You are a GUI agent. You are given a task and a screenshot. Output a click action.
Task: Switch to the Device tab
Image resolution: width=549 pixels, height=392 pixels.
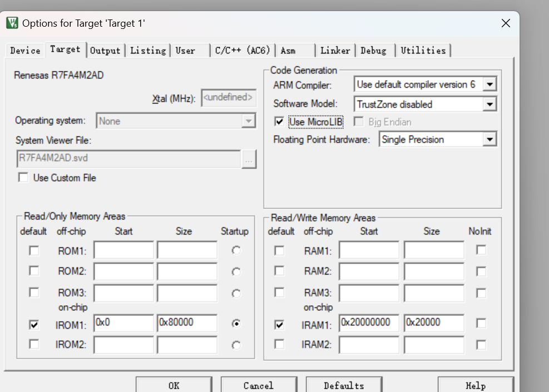coord(25,51)
